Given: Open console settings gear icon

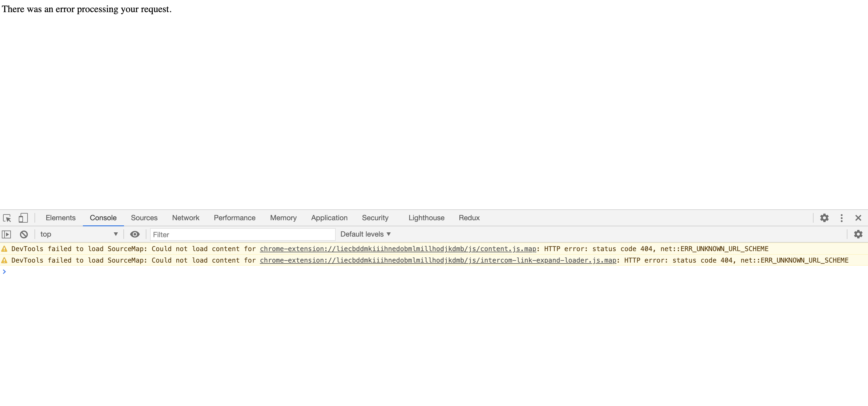Looking at the screenshot, I should (x=858, y=234).
